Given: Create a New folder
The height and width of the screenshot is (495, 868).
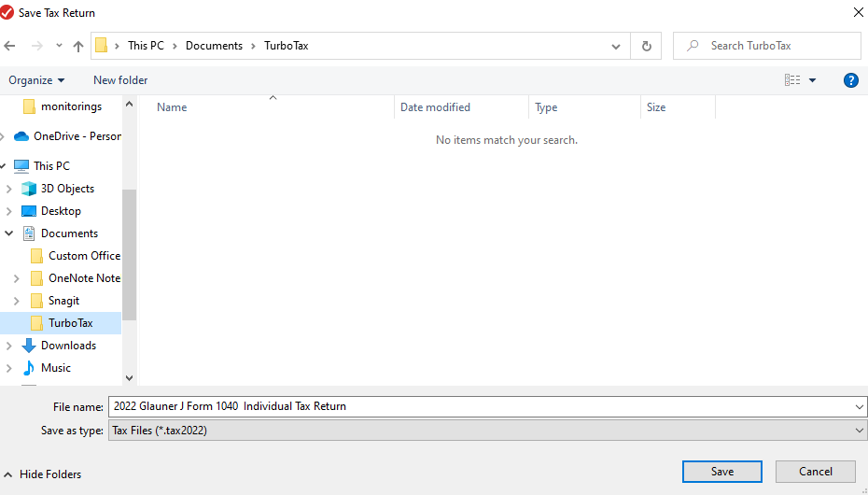Looking at the screenshot, I should (120, 80).
